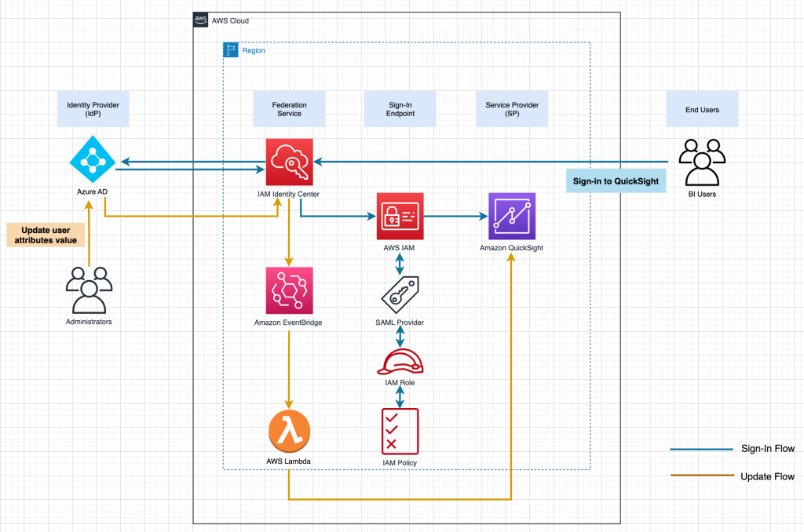Click the IAM Identity Center icon
Screen dimensions: 804x532
[x=289, y=159]
